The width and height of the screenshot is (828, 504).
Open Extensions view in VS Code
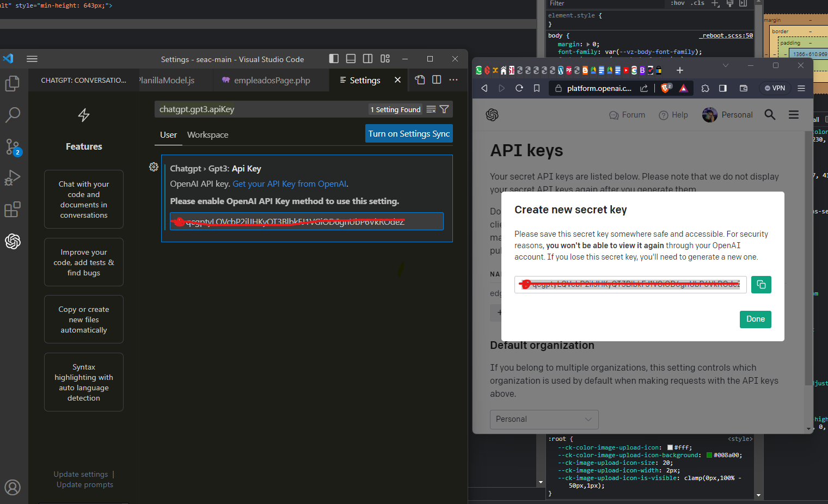tap(12, 209)
